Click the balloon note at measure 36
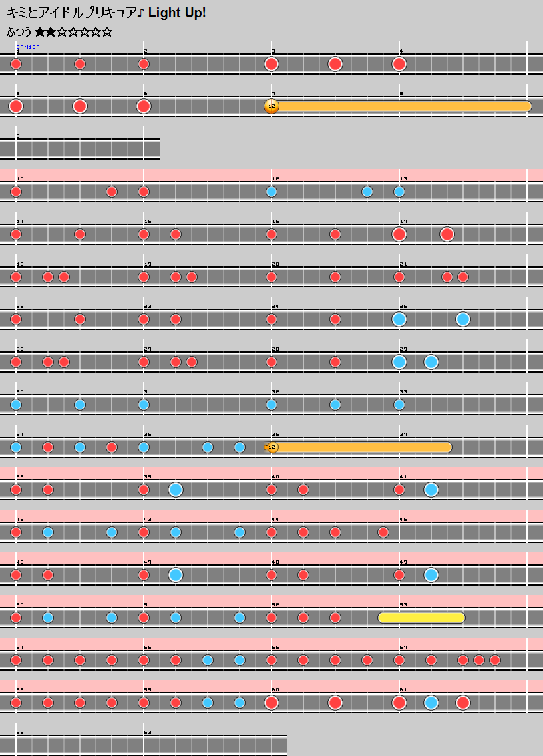 pos(271,447)
